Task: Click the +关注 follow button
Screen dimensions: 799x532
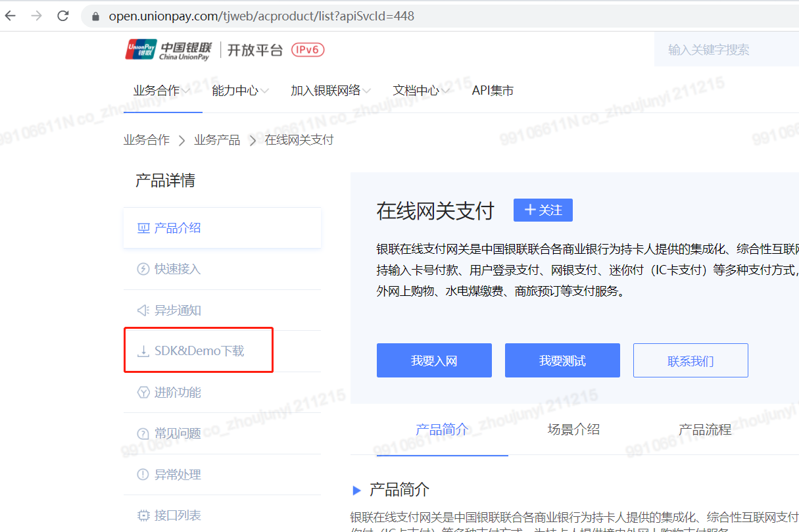Action: (543, 210)
